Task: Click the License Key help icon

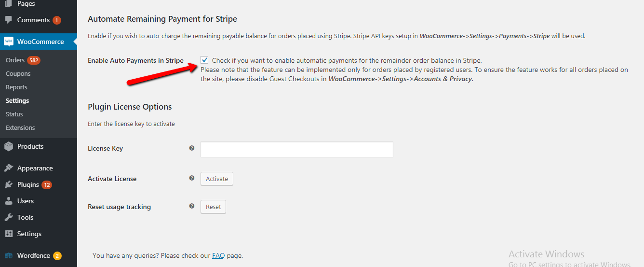Action: point(192,148)
